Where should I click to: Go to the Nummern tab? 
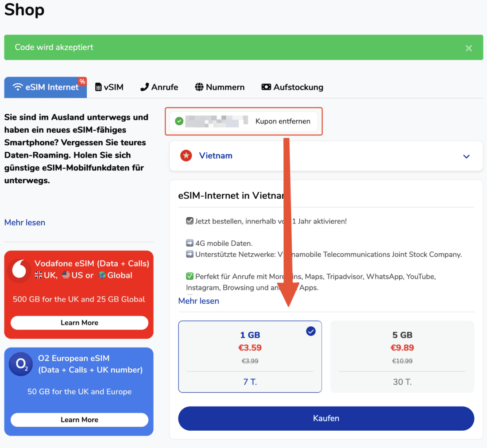(x=220, y=87)
